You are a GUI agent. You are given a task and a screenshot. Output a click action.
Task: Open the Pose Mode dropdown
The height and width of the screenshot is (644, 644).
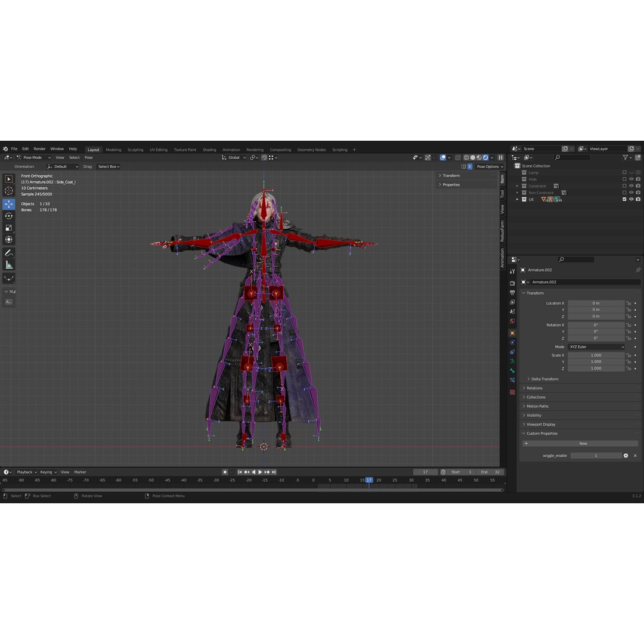pos(33,157)
